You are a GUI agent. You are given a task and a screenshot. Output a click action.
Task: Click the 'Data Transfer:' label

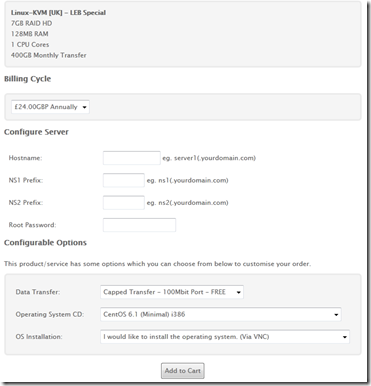38,292
